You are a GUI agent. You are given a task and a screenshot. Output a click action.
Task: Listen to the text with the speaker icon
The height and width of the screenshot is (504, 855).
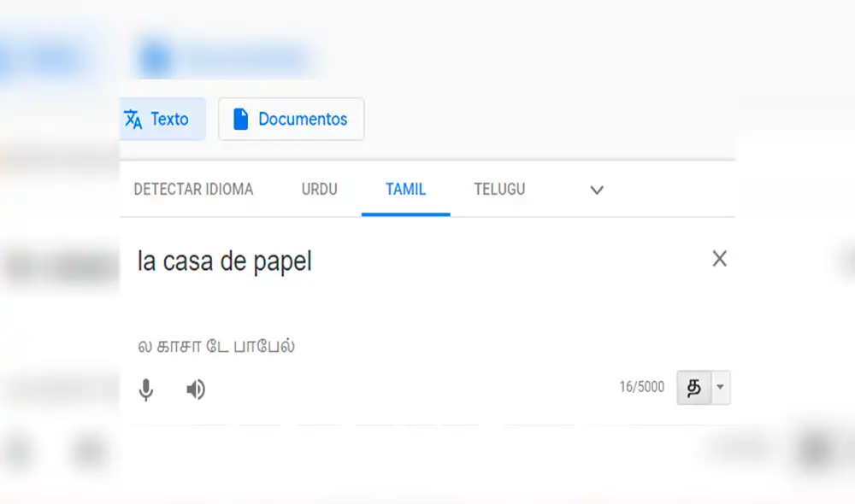tap(195, 390)
